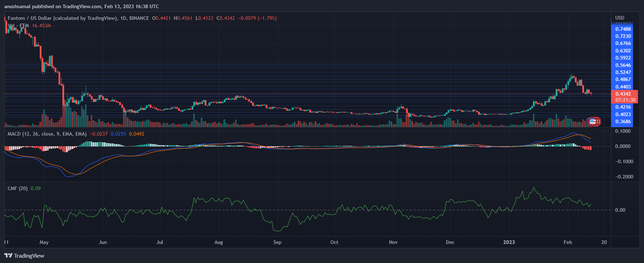Click the published on TradingView.com header text

(x=82, y=6)
